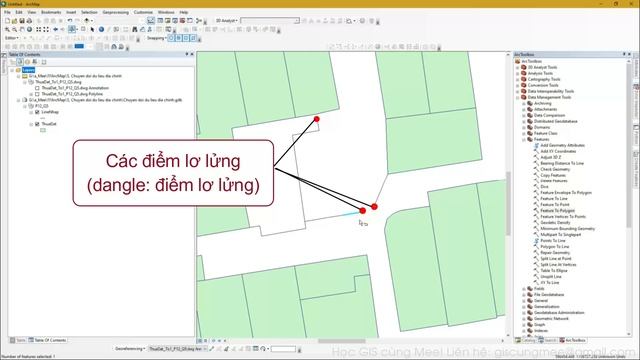This screenshot has height=360, width=640.
Task: Collapse the Layers data frame node
Action: coord(12,70)
